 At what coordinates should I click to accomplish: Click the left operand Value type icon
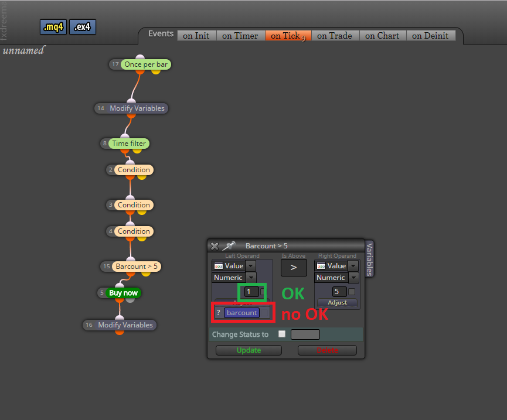219,266
